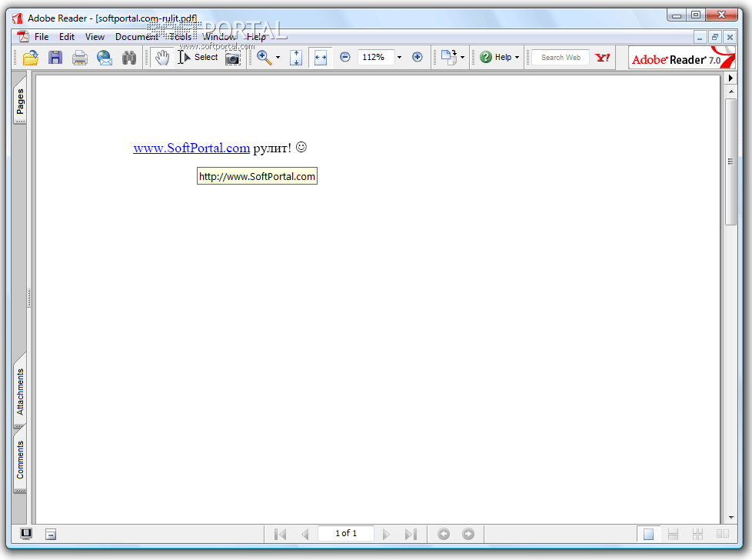752x560 pixels.
Task: Open the Attachments navigation tab
Action: pos(20,391)
